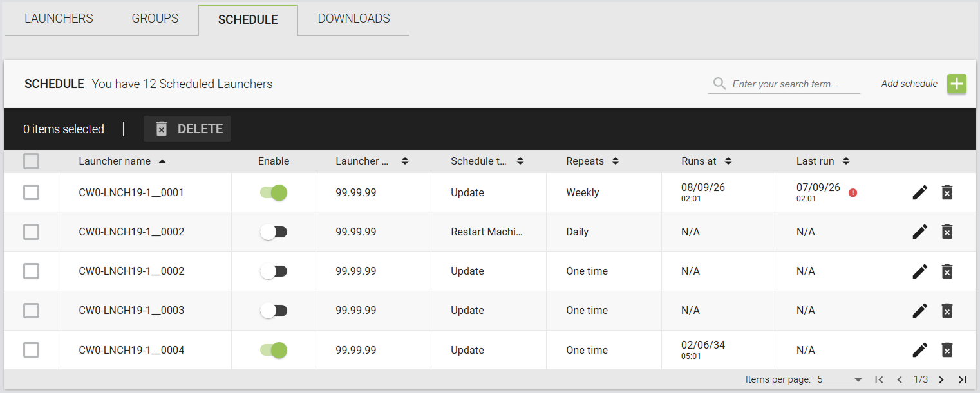Go to the last page with the pagination icon
The height and width of the screenshot is (393, 980).
point(963,379)
